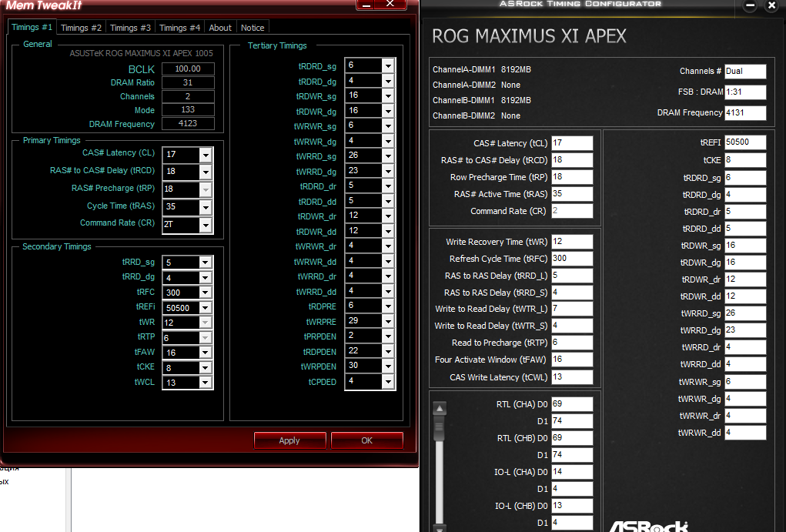
Task: Click the IO-L (CHB) D0 field showing 13
Action: 572,506
